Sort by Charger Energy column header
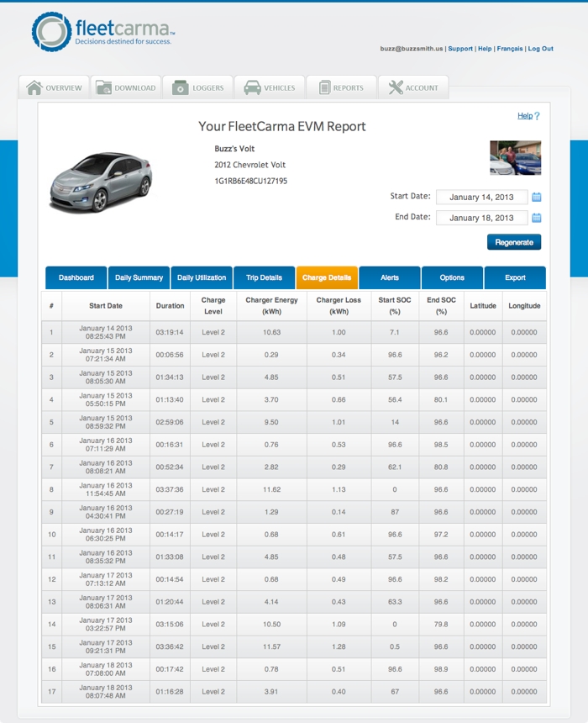Screen dimensions: 588x723 point(270,305)
